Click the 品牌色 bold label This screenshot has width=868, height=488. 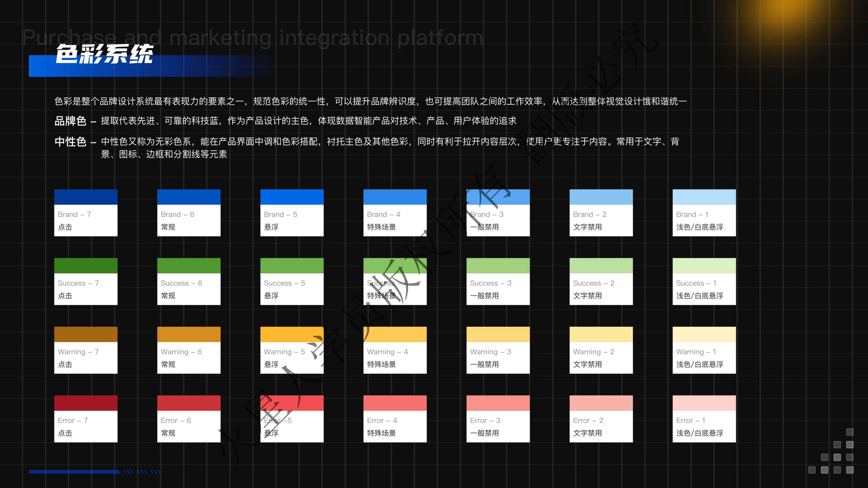[x=70, y=121]
